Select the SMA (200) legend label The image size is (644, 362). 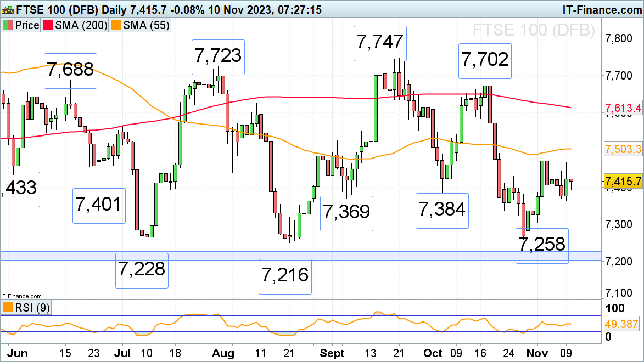point(81,25)
